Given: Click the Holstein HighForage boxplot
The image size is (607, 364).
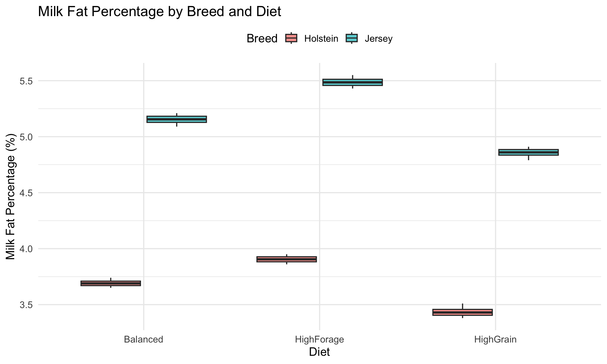Looking at the screenshot, I should (287, 259).
